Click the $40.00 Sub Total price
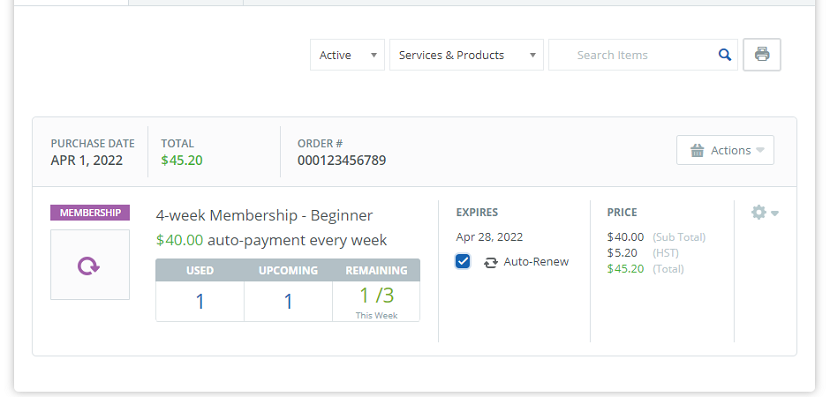This screenshot has height=397, width=830. click(x=625, y=237)
